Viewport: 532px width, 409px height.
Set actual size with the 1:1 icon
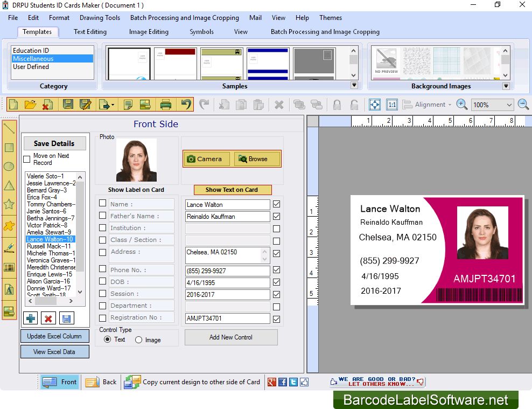392,105
